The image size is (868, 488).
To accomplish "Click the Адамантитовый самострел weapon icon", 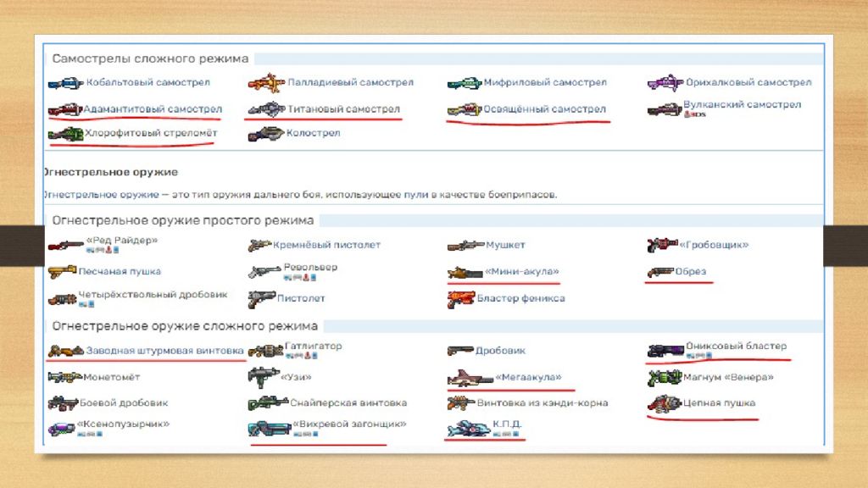I will (65, 109).
